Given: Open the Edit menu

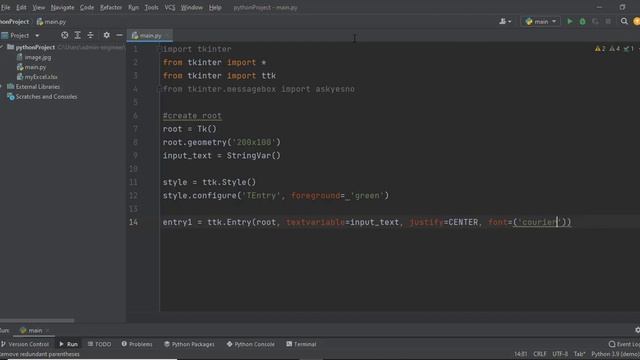Looking at the screenshot, I should tap(21, 7).
